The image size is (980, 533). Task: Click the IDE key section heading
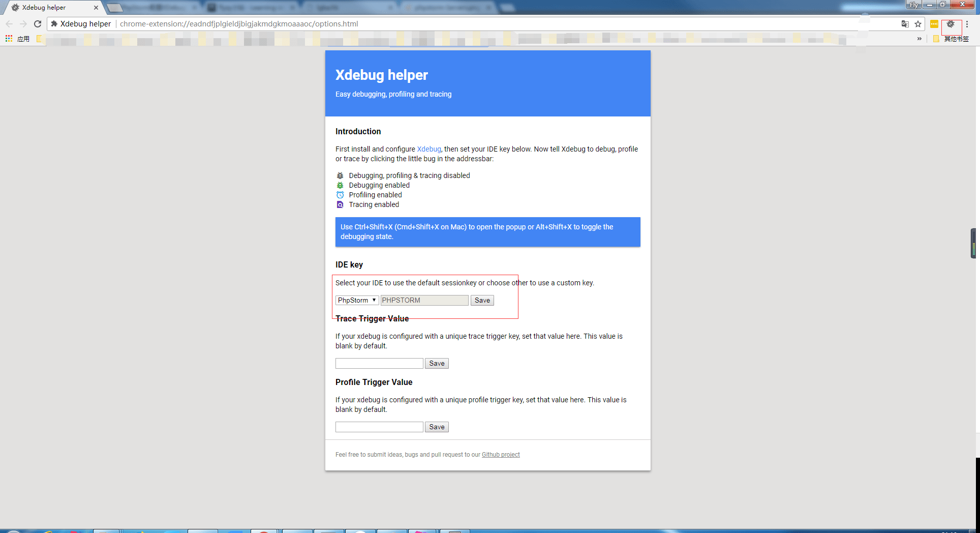tap(349, 264)
